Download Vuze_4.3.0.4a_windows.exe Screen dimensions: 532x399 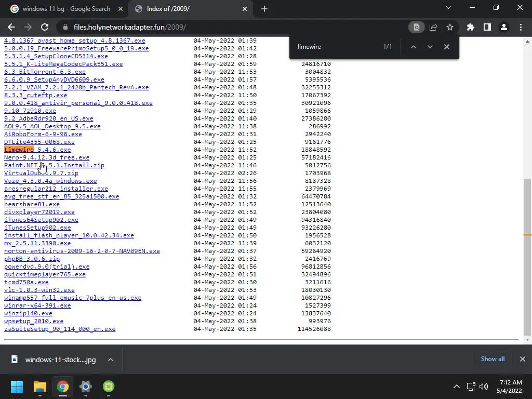tap(50, 181)
